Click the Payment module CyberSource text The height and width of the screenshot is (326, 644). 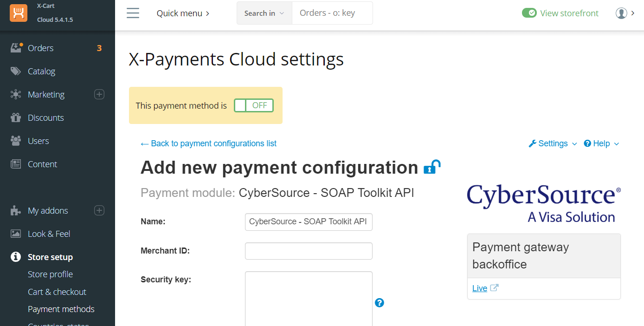click(277, 193)
